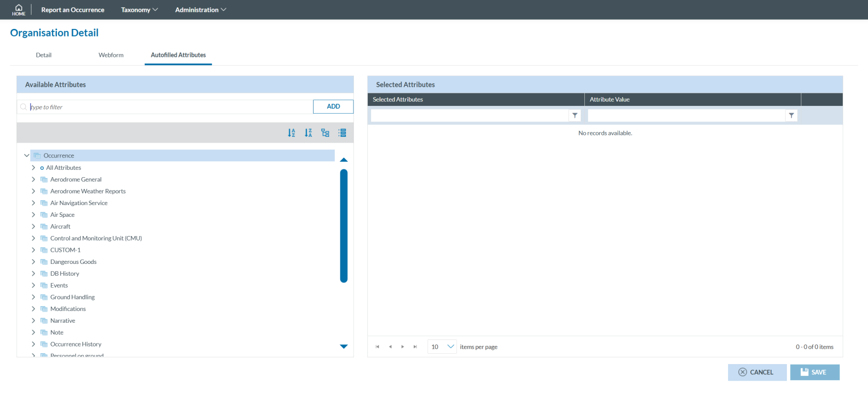This screenshot has height=393, width=868.
Task: Switch to tree hierarchy view icon
Action: 325,133
